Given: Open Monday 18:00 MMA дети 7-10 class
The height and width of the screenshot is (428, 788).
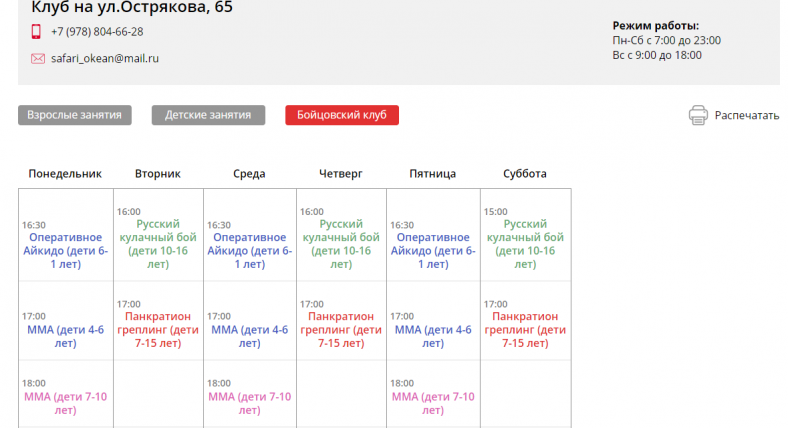Looking at the screenshot, I should click(x=65, y=402).
